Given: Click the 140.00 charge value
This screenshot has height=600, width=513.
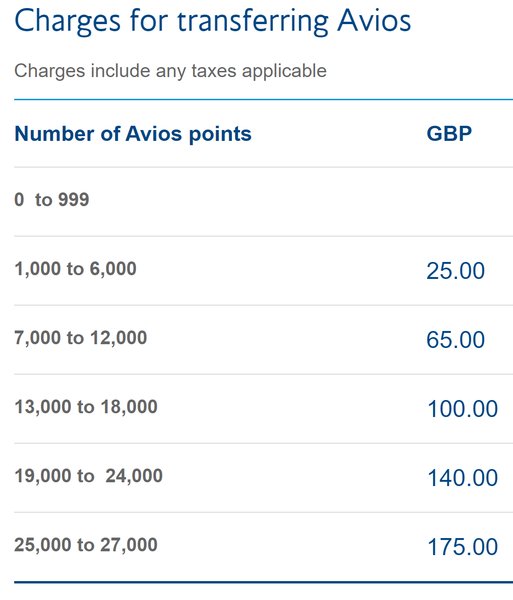Looking at the screenshot, I should point(463,478).
